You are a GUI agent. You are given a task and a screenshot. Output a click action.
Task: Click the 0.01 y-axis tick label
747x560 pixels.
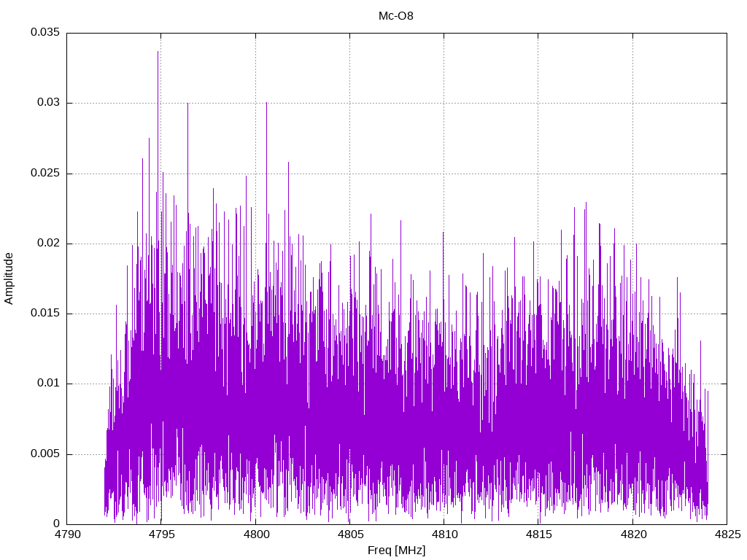49,383
